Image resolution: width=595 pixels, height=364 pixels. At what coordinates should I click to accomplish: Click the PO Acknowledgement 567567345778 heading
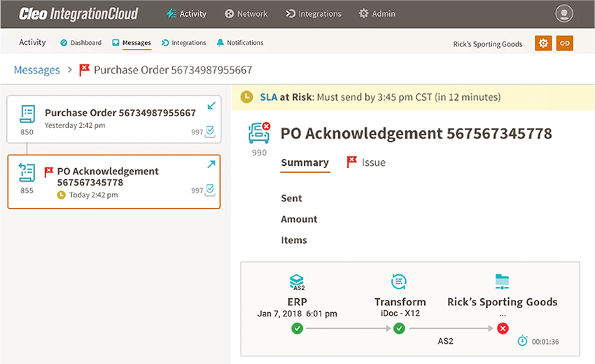416,134
